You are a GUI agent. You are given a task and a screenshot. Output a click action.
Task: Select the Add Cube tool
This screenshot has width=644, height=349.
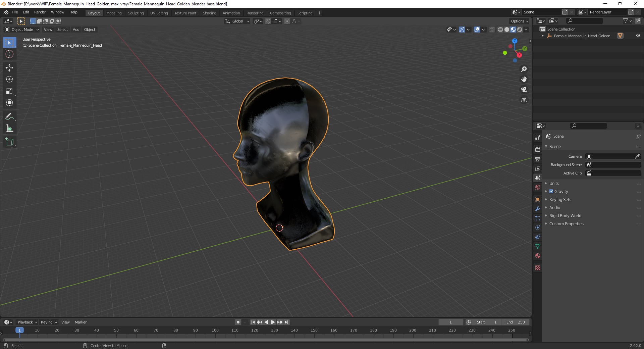(9, 142)
